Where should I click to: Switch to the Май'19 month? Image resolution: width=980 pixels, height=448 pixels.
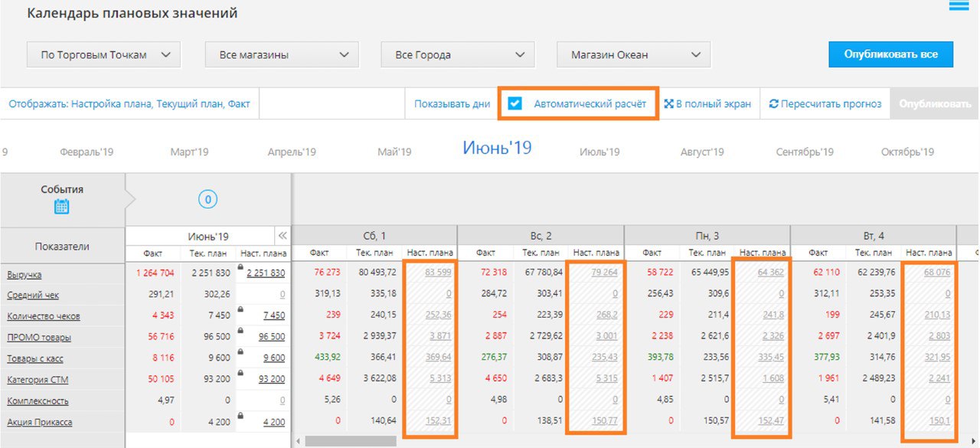(394, 152)
